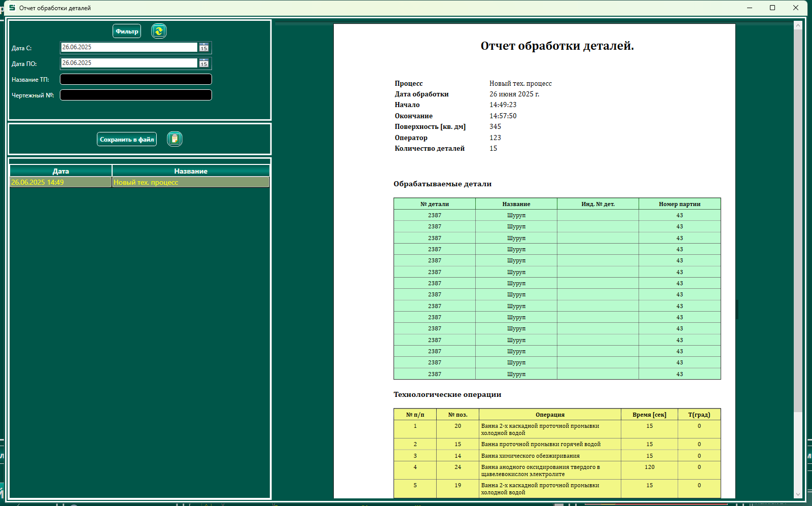Click the Номер партии column header

pyautogui.click(x=680, y=204)
